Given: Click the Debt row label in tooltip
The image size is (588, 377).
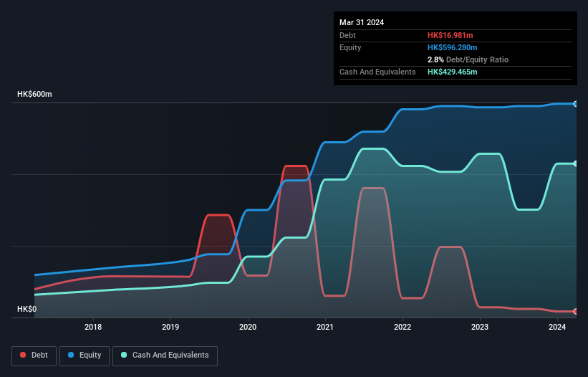Looking at the screenshot, I should 347,35.
